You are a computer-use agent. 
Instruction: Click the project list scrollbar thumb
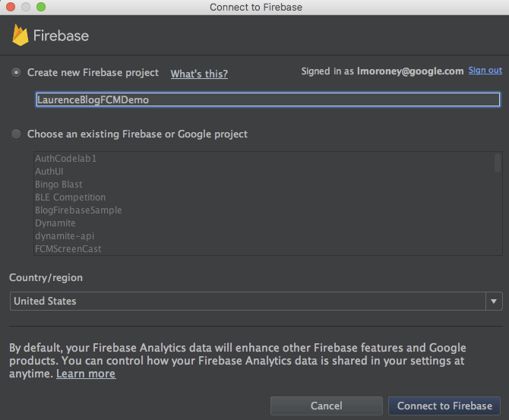click(498, 163)
